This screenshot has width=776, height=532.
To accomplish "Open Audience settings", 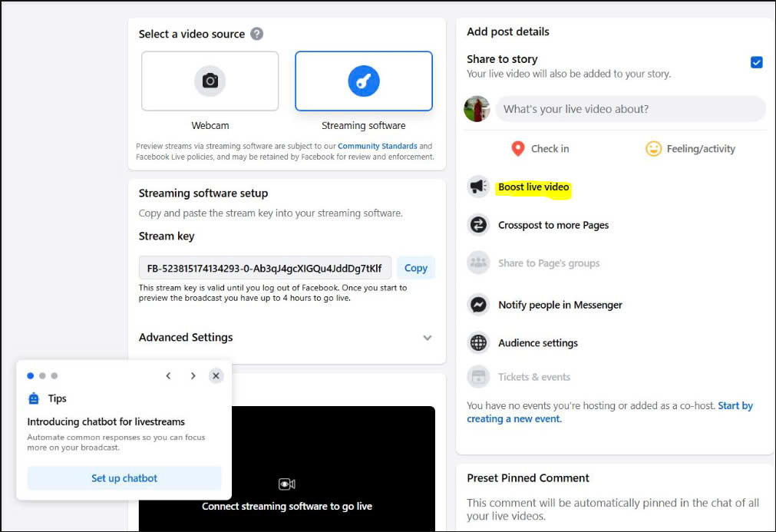I will click(x=538, y=343).
